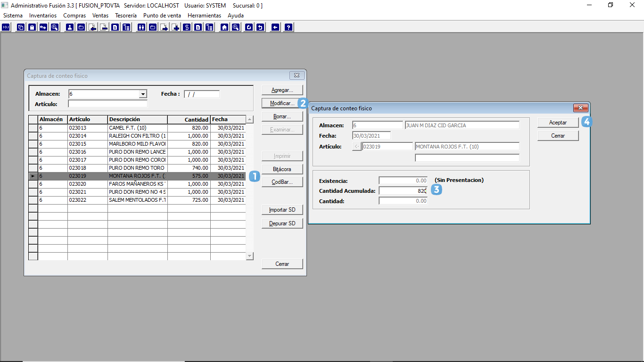Open the Punto de venta menu

click(x=162, y=16)
